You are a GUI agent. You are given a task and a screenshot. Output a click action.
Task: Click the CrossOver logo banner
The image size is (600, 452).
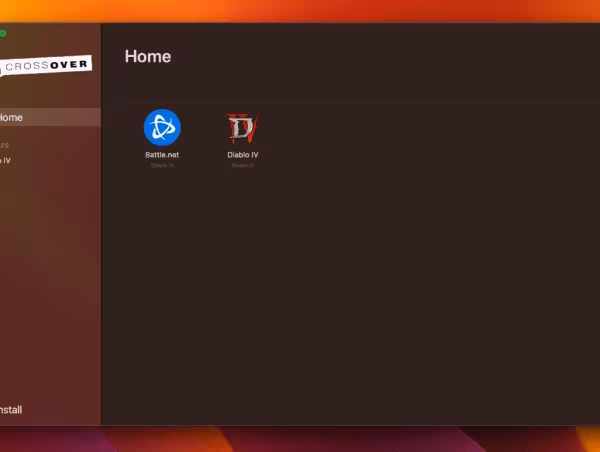click(x=46, y=65)
